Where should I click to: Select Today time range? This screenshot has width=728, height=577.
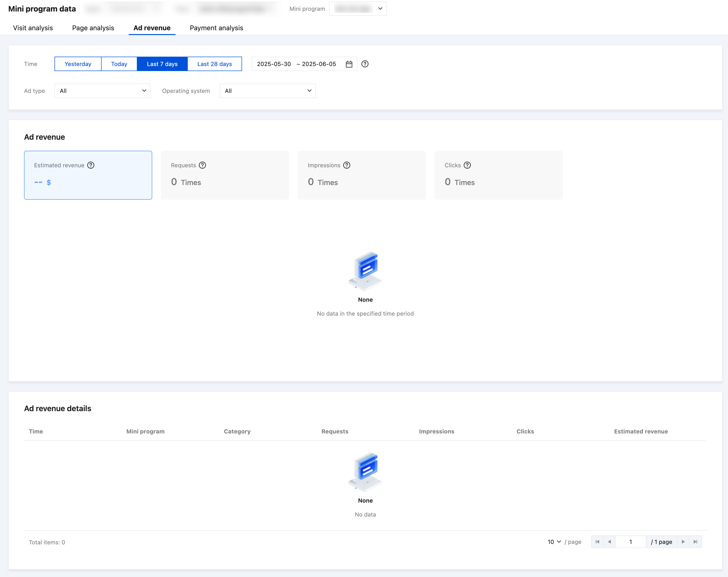click(x=119, y=64)
